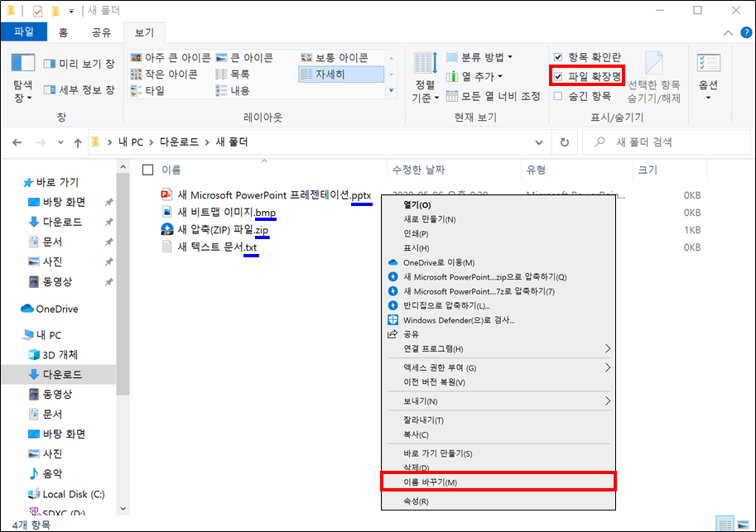Select 잘라내기(T) in context menu
Viewport: 756px width, 532px height.
(x=498, y=420)
